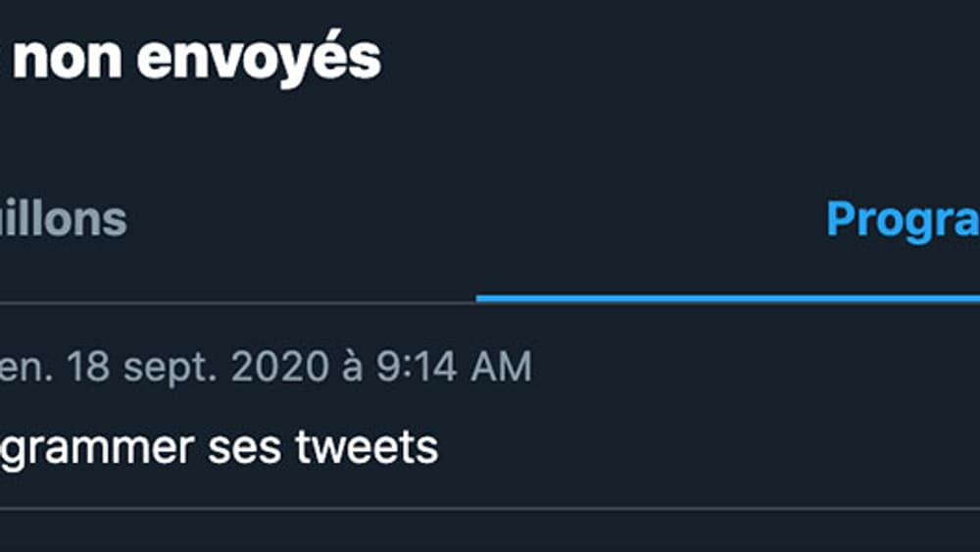Click the space between the two tabs

point(470,220)
